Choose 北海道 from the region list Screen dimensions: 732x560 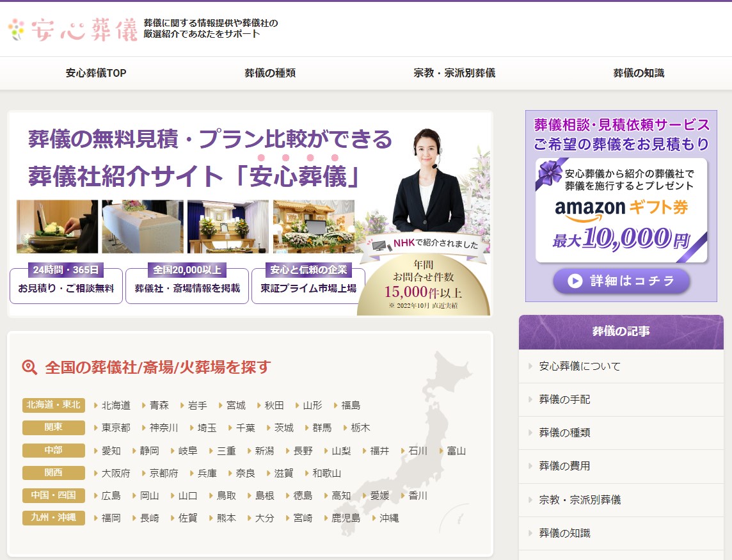click(x=116, y=405)
